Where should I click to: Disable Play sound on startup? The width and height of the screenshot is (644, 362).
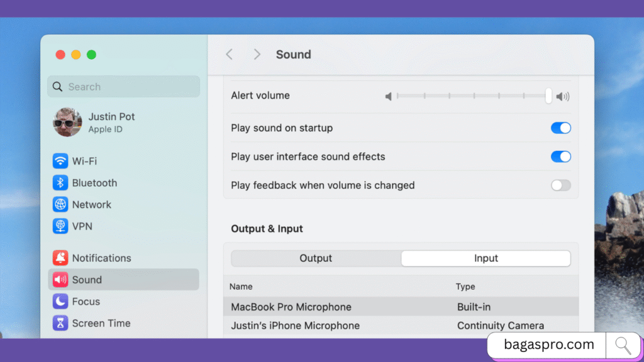point(560,128)
